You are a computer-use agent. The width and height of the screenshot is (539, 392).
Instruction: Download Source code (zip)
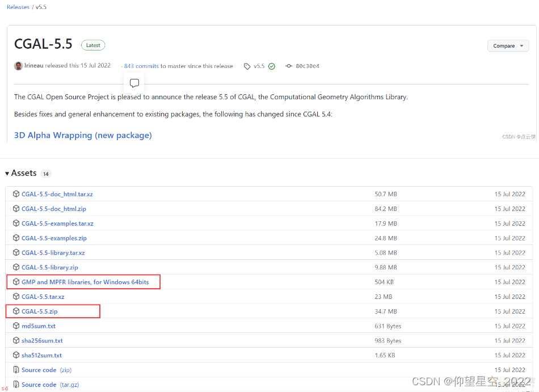tap(47, 370)
